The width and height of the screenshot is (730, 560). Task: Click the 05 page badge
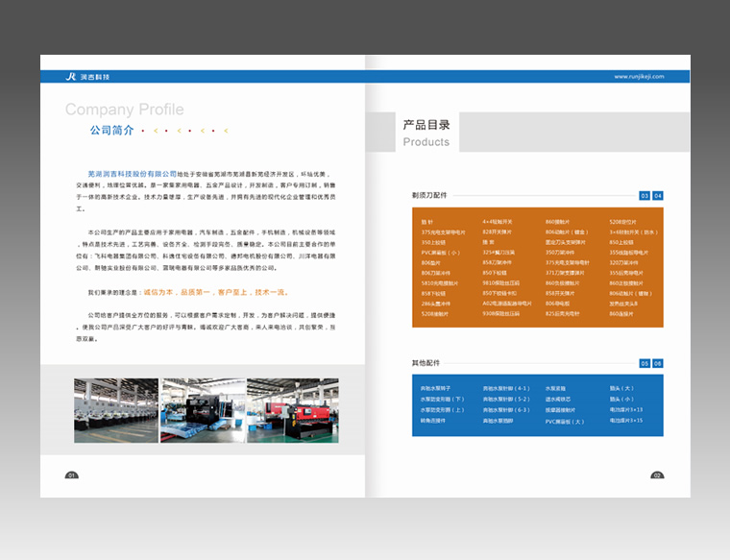pyautogui.click(x=645, y=363)
